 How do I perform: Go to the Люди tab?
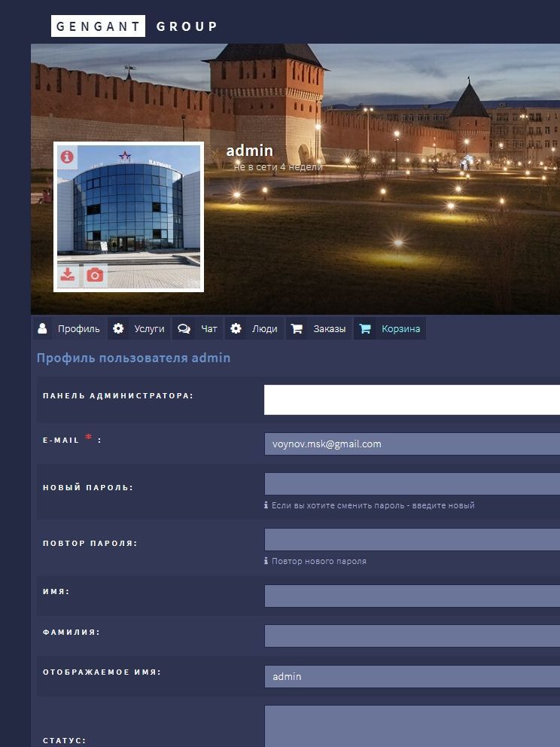pyautogui.click(x=254, y=329)
